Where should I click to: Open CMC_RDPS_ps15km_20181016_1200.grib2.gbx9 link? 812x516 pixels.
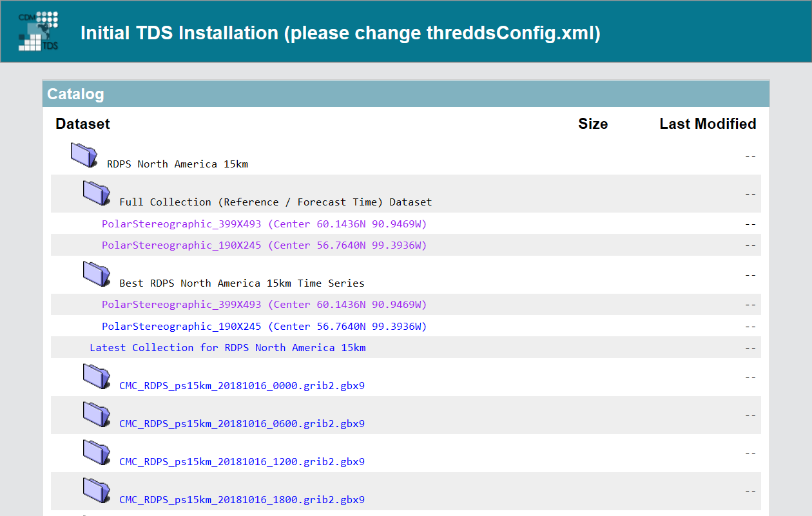click(242, 463)
